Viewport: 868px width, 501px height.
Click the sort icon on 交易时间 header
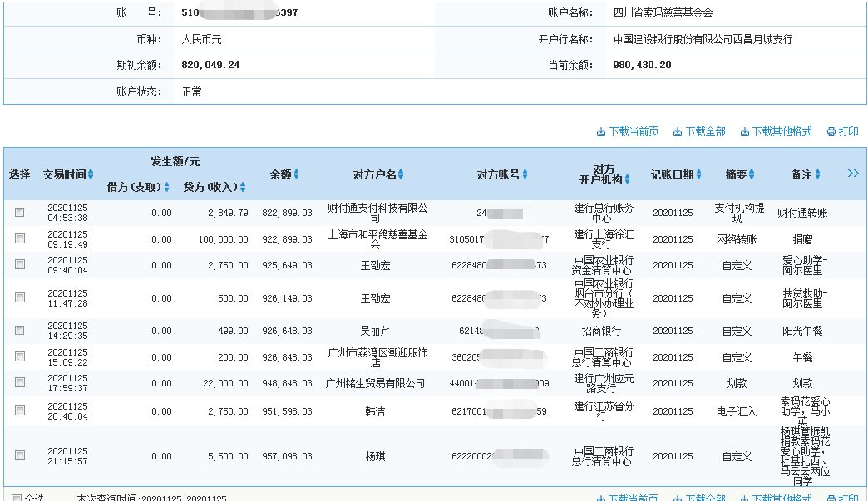tap(91, 174)
